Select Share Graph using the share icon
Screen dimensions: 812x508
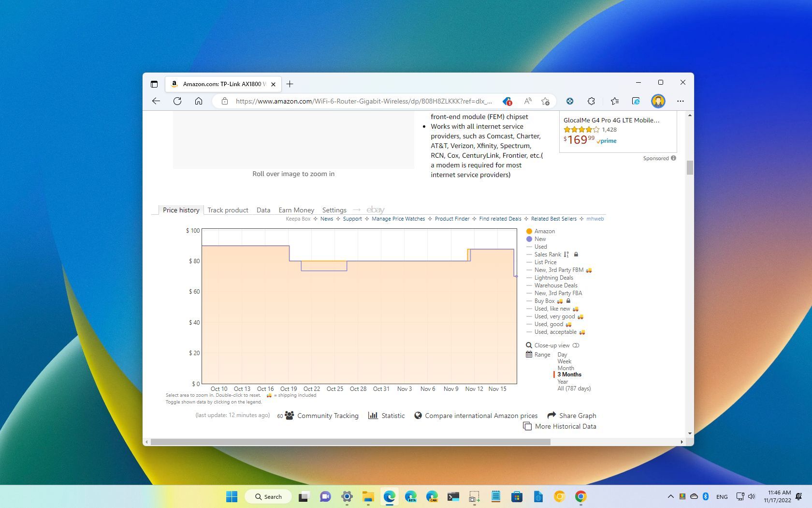(551, 416)
